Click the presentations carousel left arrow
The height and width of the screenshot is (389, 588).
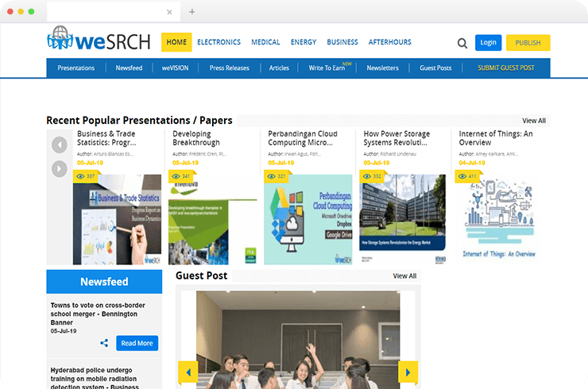tap(60, 144)
